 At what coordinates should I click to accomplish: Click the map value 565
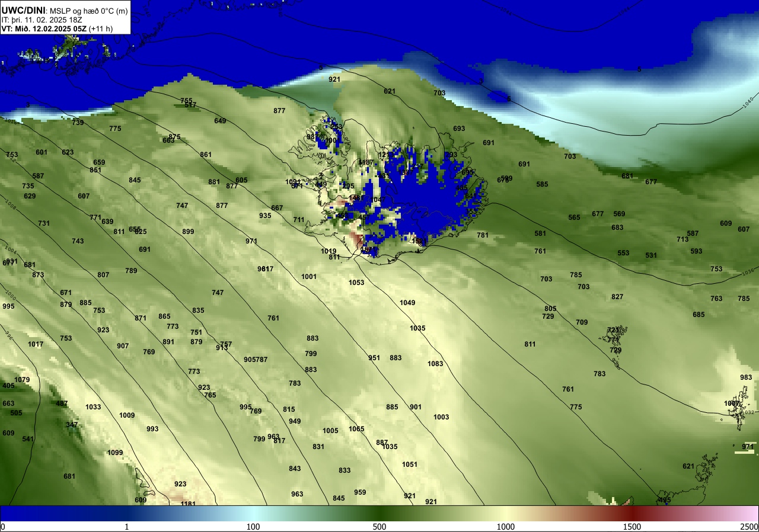574,217
